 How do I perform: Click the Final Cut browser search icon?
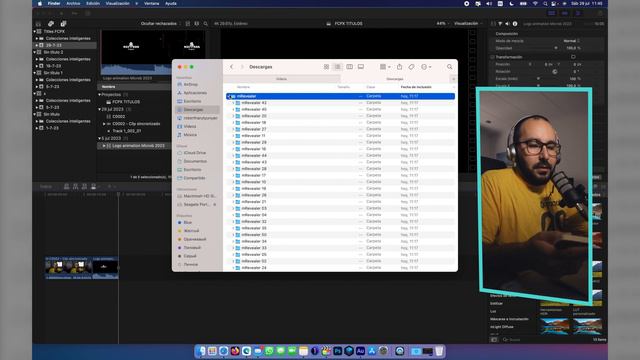pyautogui.click(x=206, y=24)
